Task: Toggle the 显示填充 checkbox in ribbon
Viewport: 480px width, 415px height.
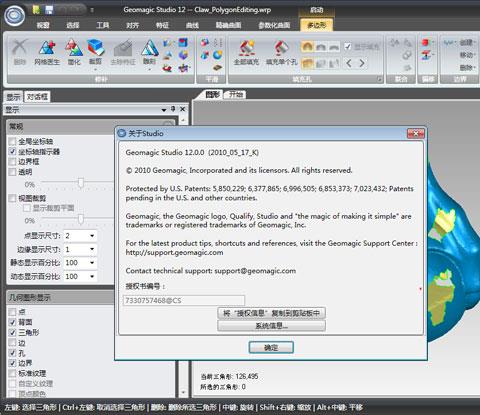Action: pyautogui.click(x=348, y=46)
